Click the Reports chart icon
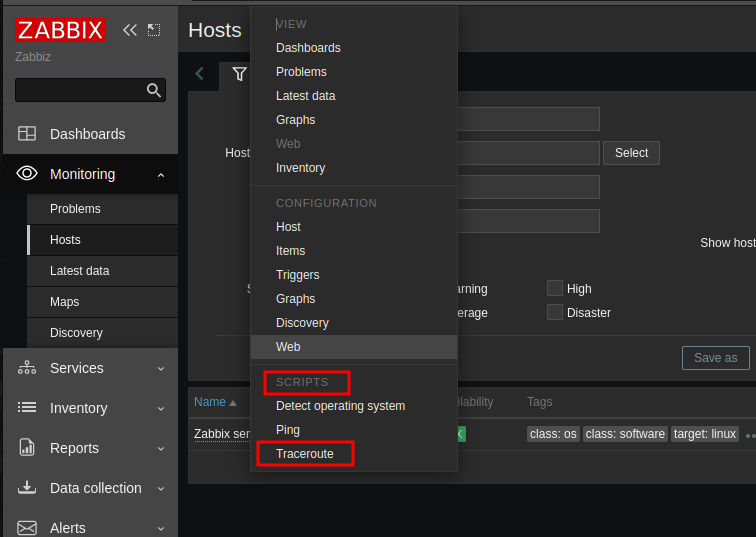Screen dimensions: 756x537 [27, 448]
